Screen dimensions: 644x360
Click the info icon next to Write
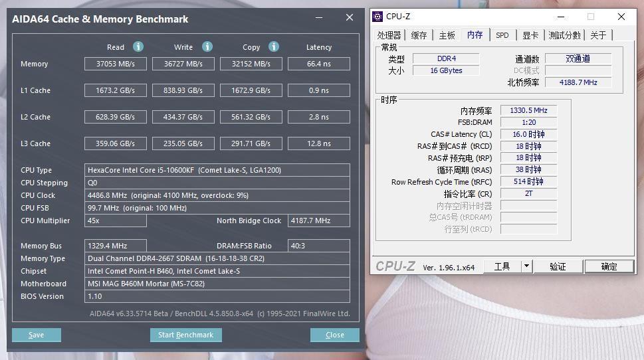coord(207,46)
